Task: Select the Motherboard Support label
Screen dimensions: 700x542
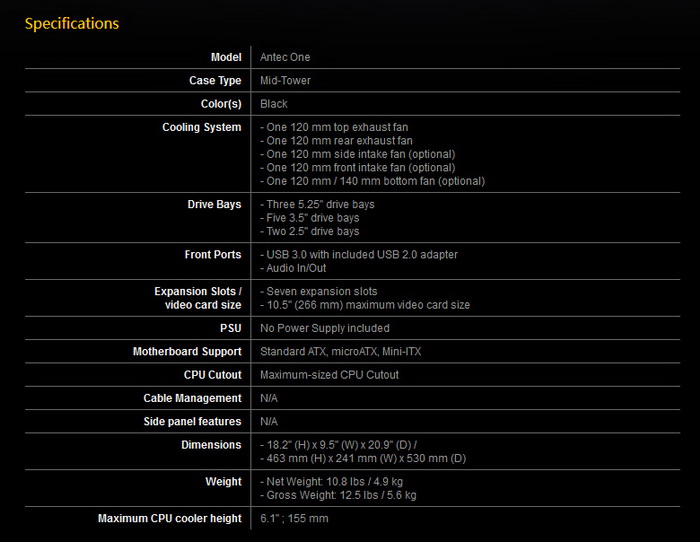Action: coord(187,352)
